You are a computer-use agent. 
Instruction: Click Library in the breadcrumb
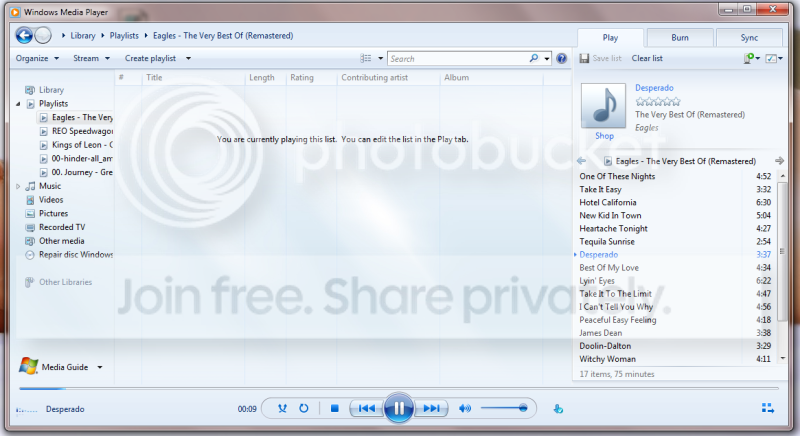pos(83,36)
